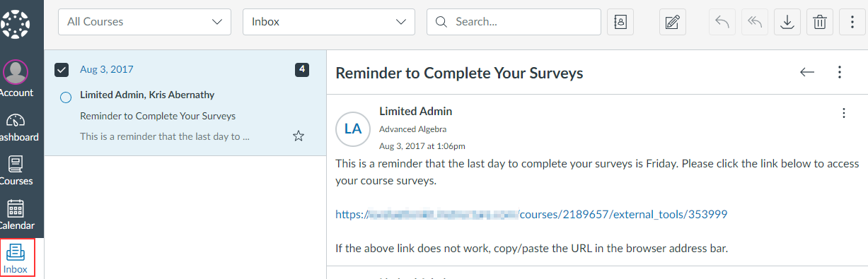Uncheck the Aug 3, 2017 conversation checkbox
Viewport: 868px width, 279px height.
62,69
